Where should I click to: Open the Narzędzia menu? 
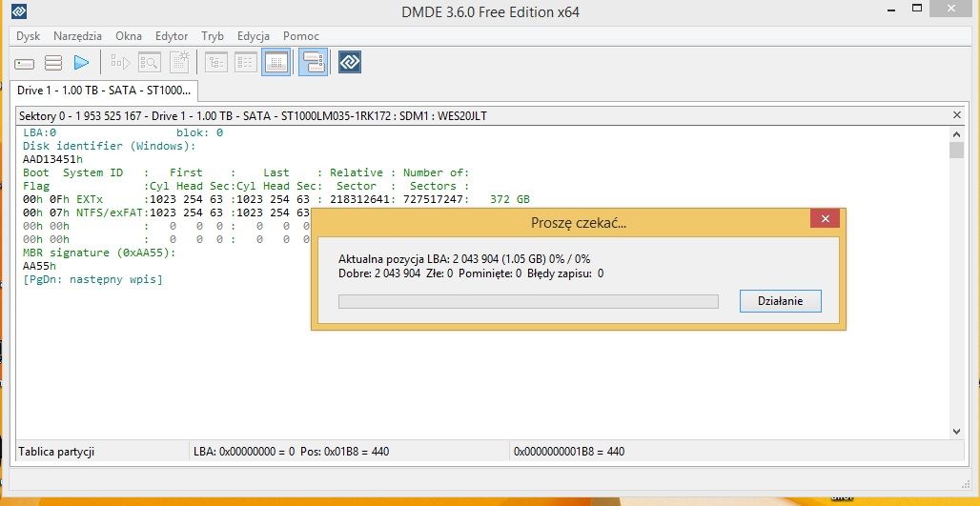click(77, 36)
